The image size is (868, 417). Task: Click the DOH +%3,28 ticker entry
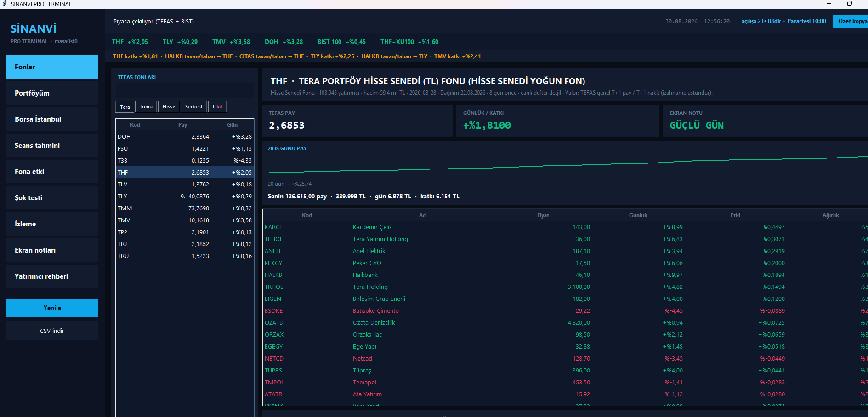coord(284,42)
